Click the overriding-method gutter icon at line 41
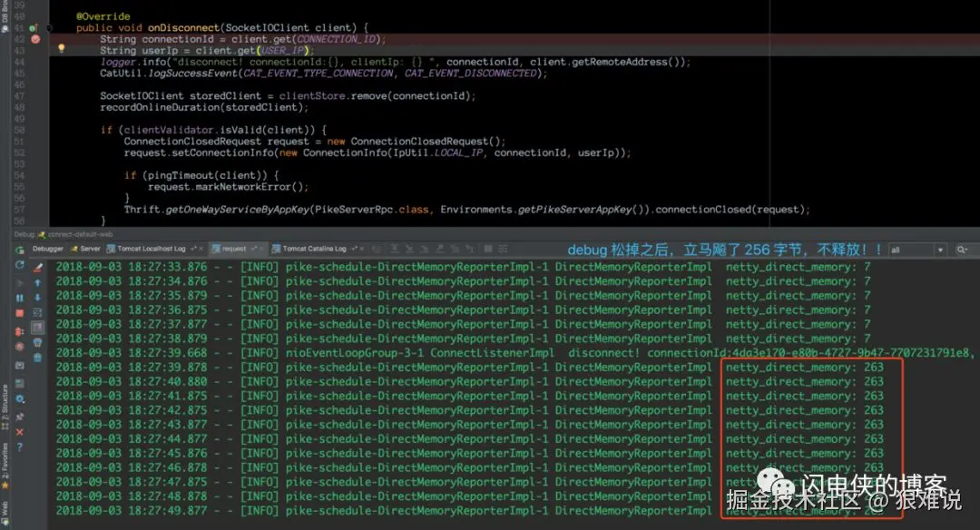 [34, 27]
